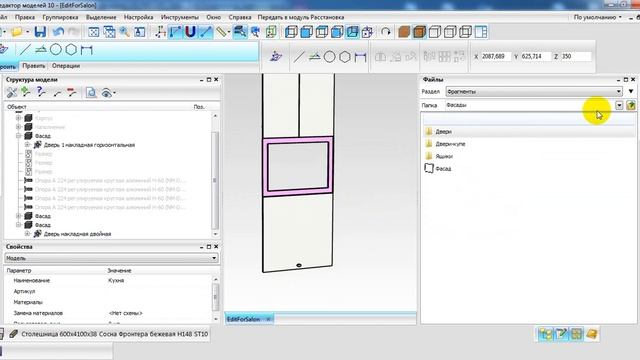The width and height of the screenshot is (640, 360).
Task: Toggle the shaded-with-edges display button
Action: coord(419,32)
